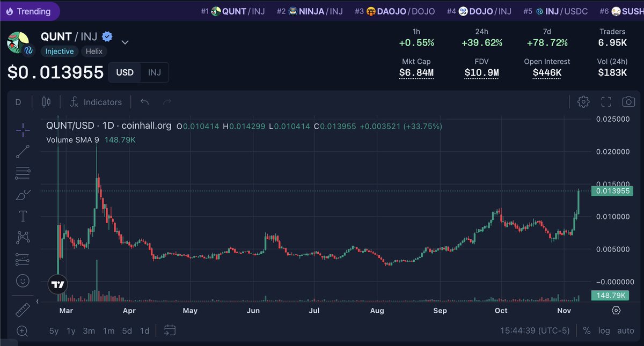Click the 0.013955 current price label on axis
Viewport: 644px width, 346px height.
pos(612,190)
